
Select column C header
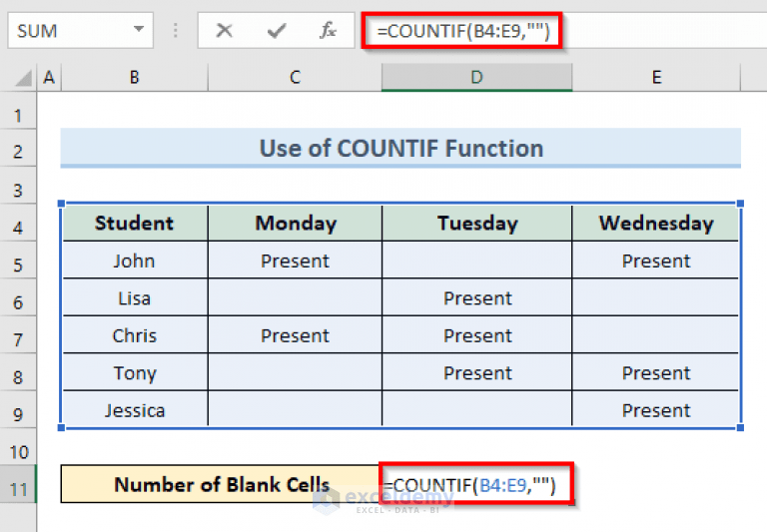tap(295, 77)
